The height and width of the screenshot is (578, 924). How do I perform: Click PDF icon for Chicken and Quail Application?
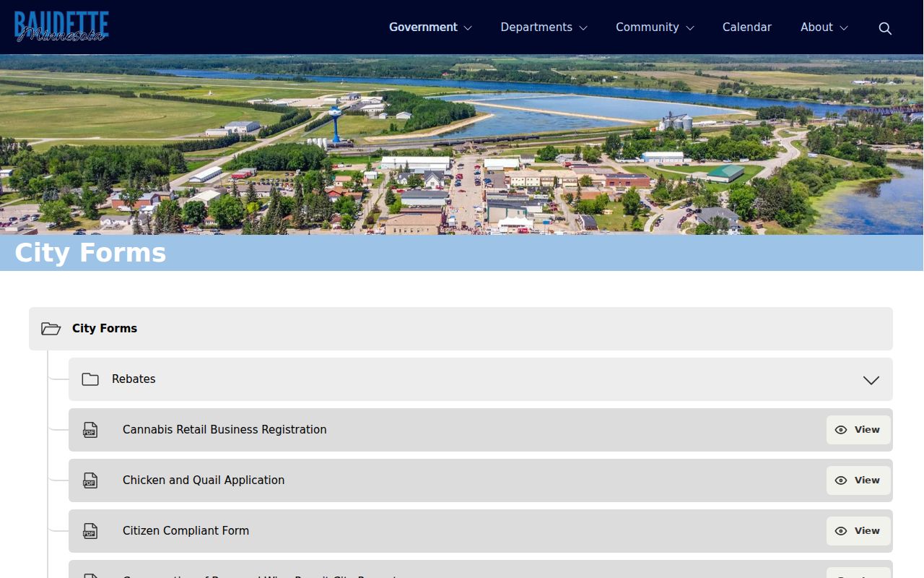point(90,480)
